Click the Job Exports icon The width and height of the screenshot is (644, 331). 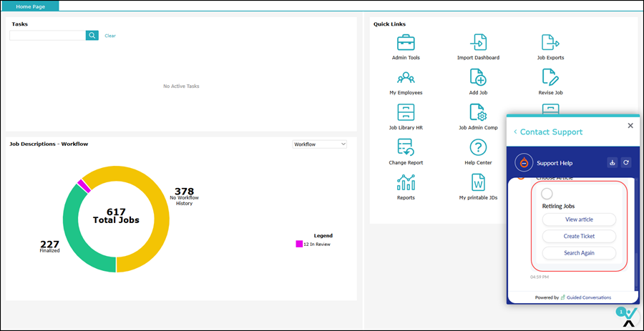[x=550, y=42]
